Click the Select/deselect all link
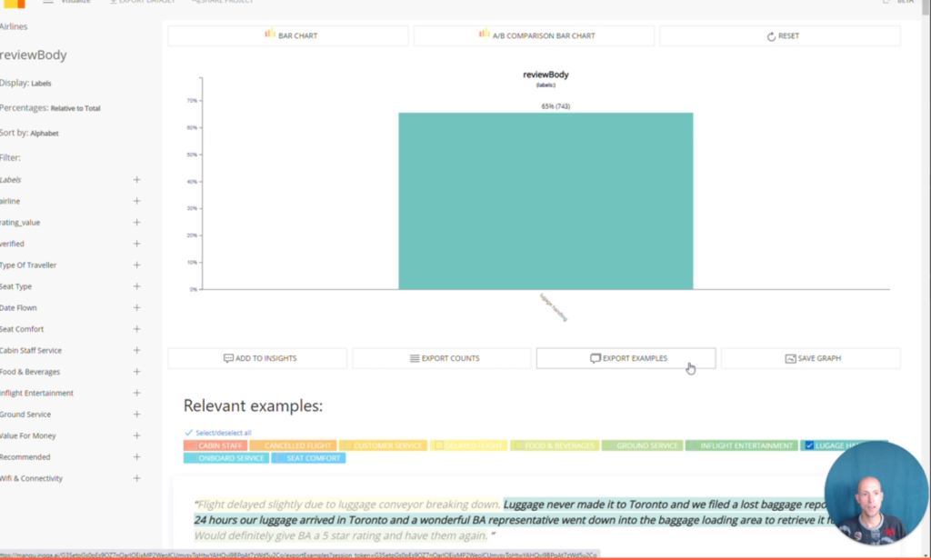Image resolution: width=931 pixels, height=560 pixels. [224, 433]
